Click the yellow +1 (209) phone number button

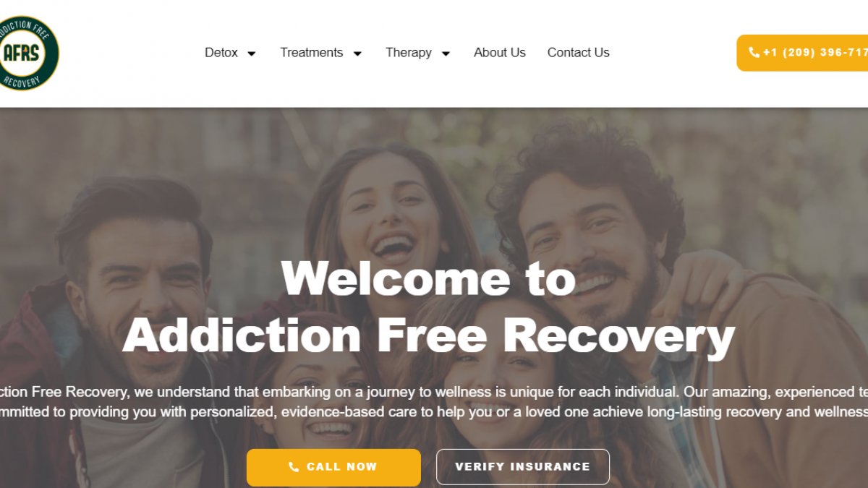point(802,53)
